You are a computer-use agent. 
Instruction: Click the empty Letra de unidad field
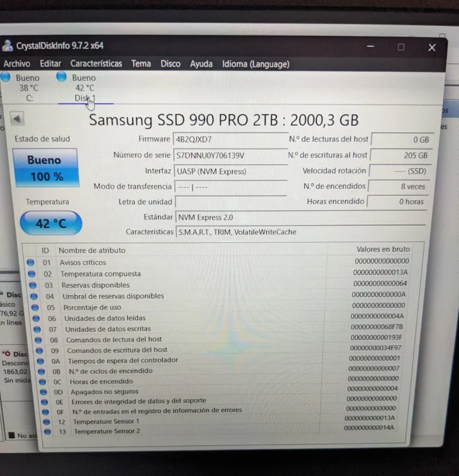pos(231,202)
